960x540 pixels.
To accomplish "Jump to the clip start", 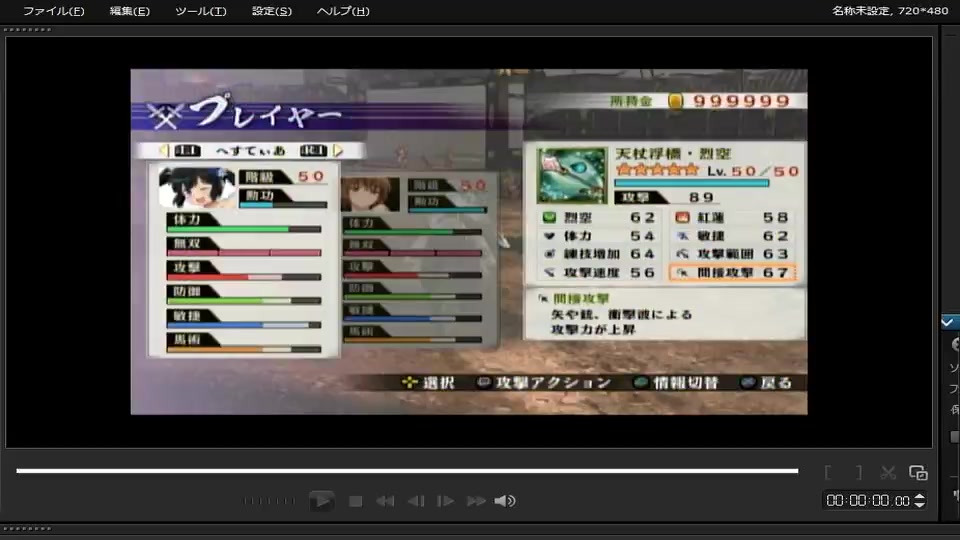I will pyautogui.click(x=385, y=501).
